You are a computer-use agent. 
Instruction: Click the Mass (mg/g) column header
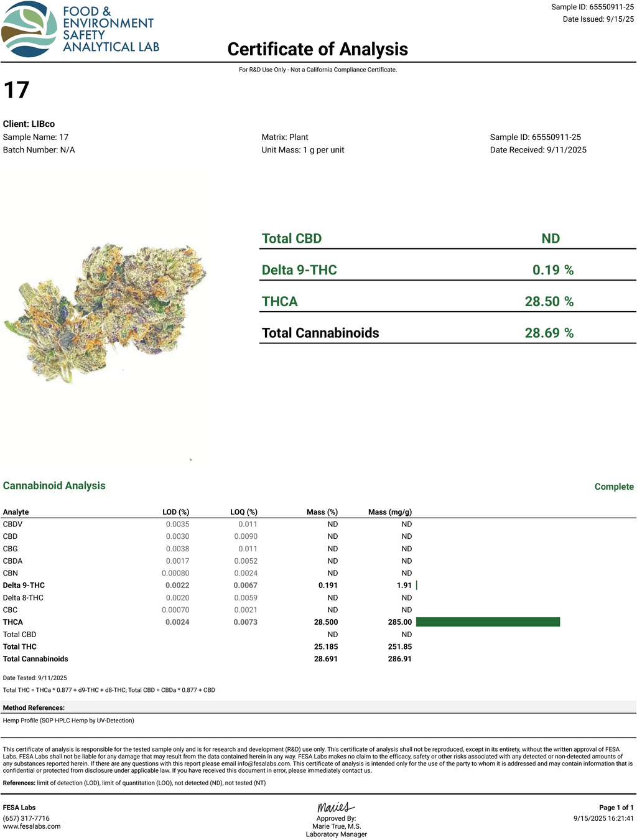390,512
